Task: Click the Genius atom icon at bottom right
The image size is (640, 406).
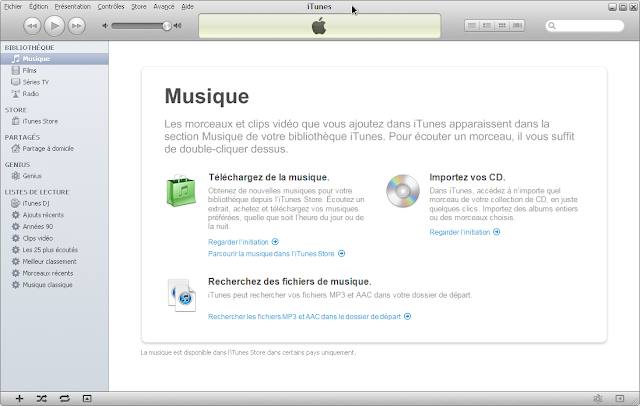Action: pos(598,399)
